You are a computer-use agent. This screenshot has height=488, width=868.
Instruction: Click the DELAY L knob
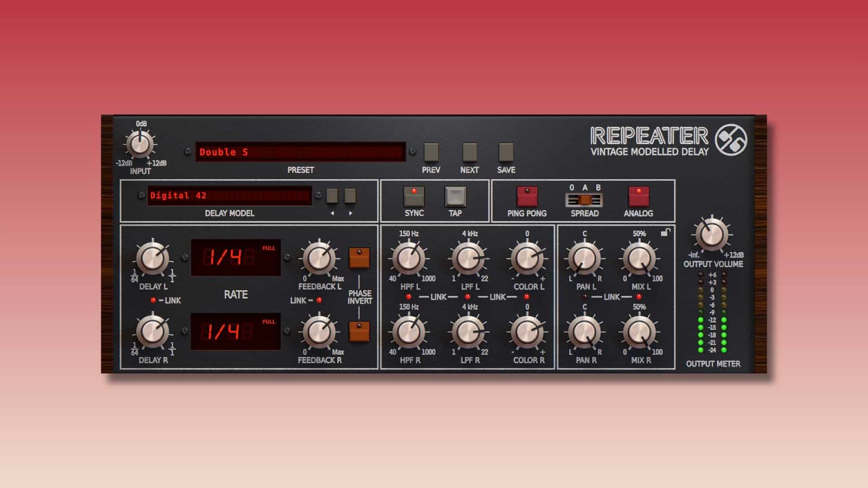point(152,258)
